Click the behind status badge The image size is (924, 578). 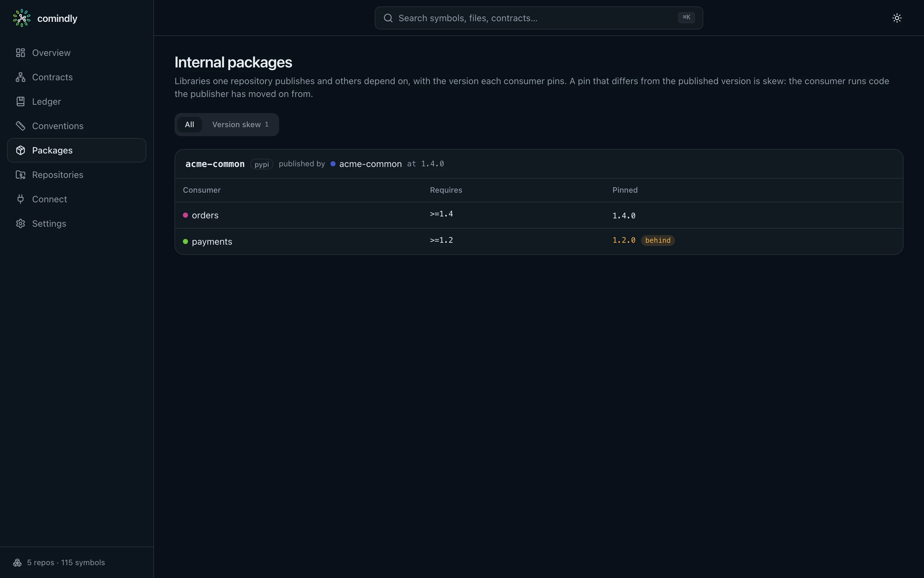click(657, 241)
